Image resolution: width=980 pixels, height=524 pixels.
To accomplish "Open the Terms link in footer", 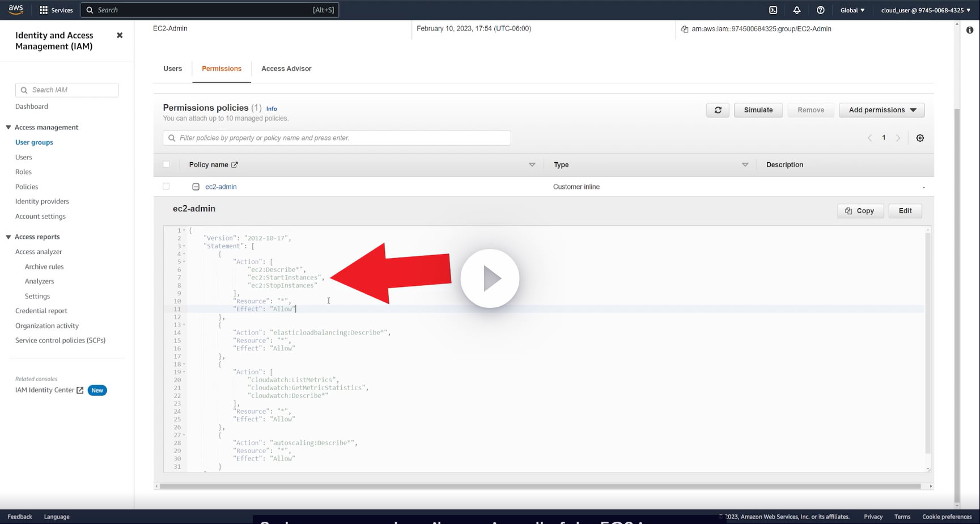I will 902,517.
